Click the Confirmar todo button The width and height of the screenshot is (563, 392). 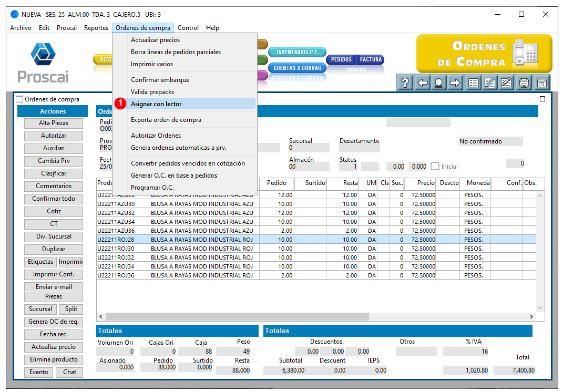(54, 199)
